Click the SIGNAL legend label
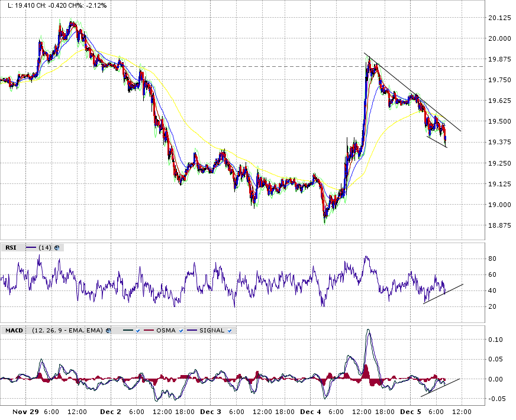This screenshot has height=420, width=516. coord(212,331)
